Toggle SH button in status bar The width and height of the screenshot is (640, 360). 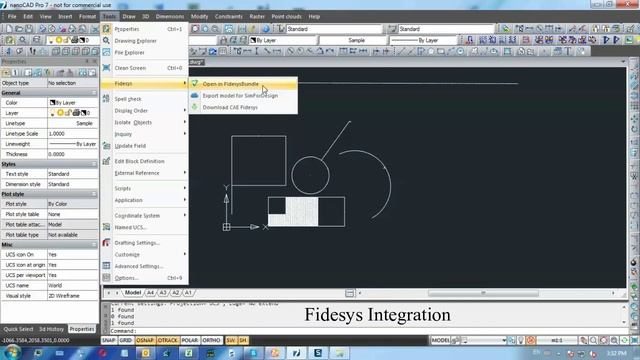click(243, 340)
